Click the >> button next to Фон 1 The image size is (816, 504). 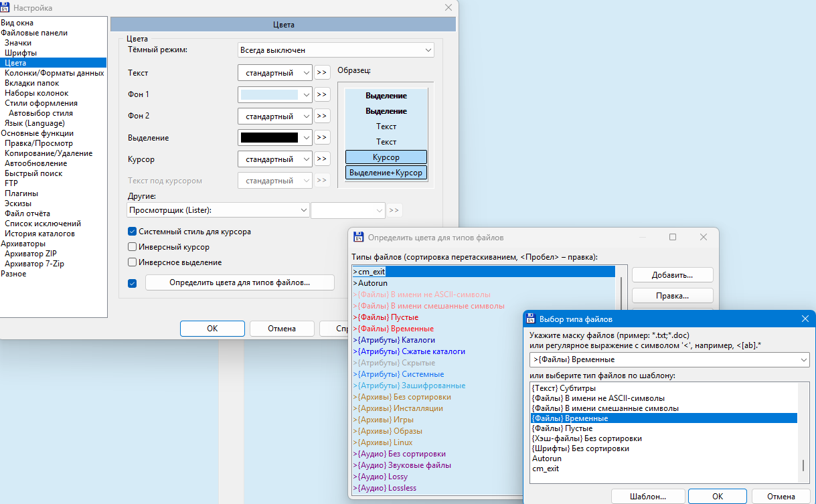[x=322, y=94]
